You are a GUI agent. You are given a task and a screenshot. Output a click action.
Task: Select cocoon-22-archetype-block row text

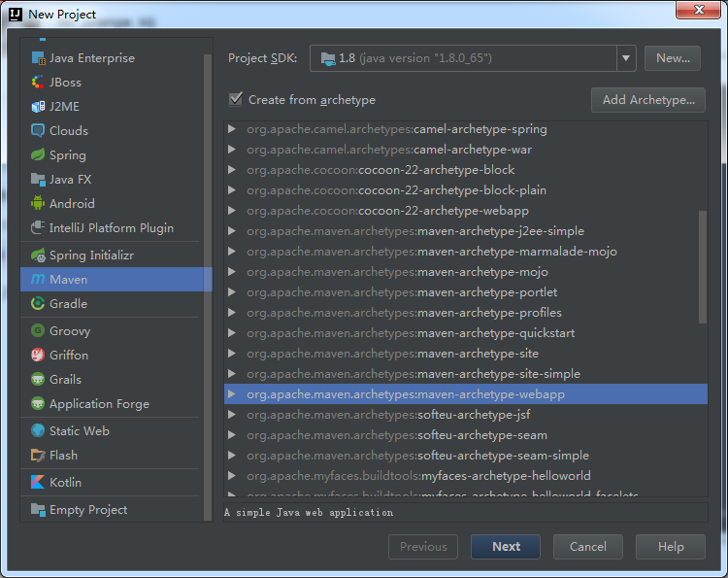click(x=381, y=170)
